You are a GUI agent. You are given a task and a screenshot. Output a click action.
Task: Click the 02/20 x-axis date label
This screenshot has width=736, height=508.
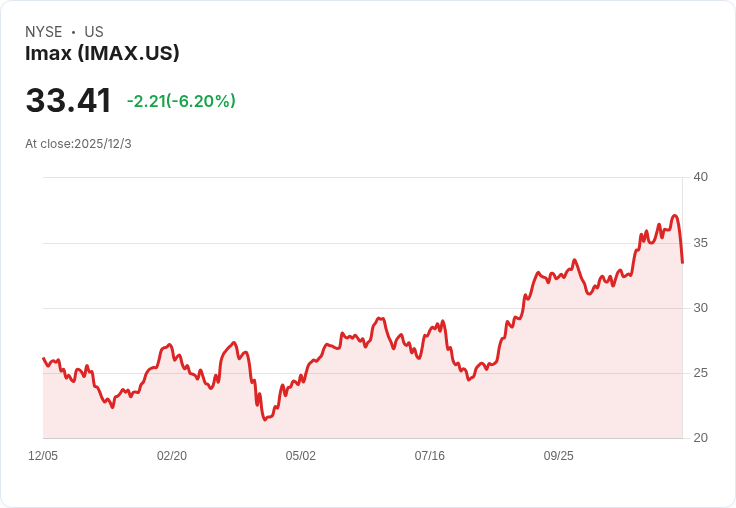click(x=172, y=456)
